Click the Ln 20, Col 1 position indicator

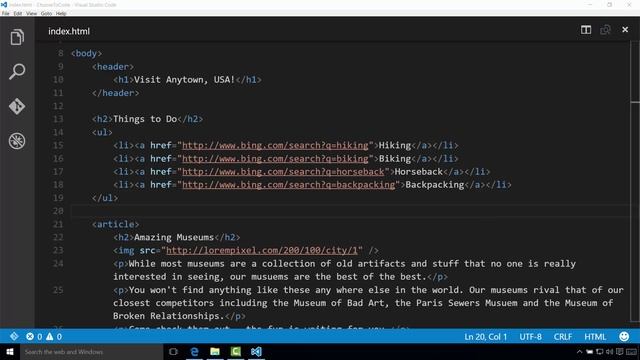[485, 337]
